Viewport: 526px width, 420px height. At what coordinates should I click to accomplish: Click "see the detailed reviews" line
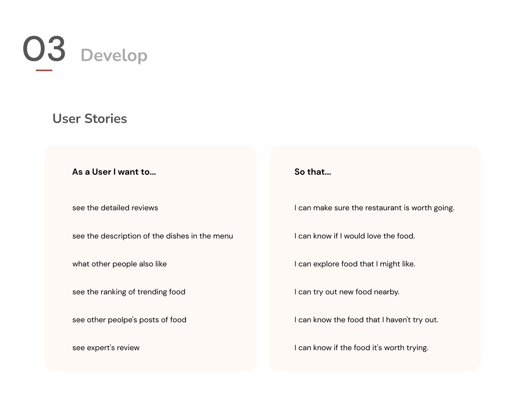point(115,208)
